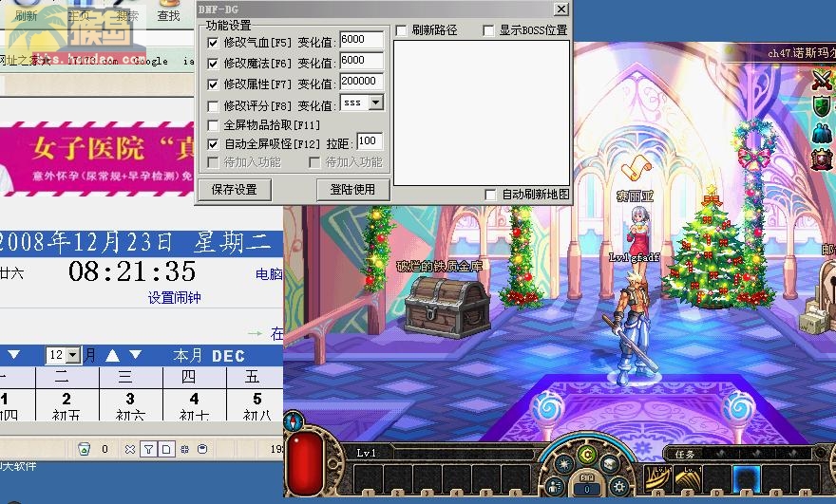Image resolution: width=836 pixels, height=504 pixels.
Task: Open the 女子医院 pink ad banner
Action: coord(97,159)
